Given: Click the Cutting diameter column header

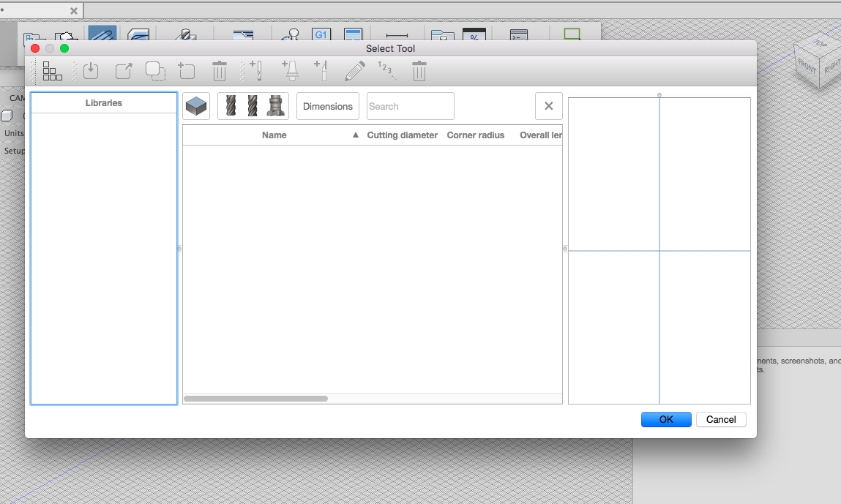Looking at the screenshot, I should [x=403, y=135].
